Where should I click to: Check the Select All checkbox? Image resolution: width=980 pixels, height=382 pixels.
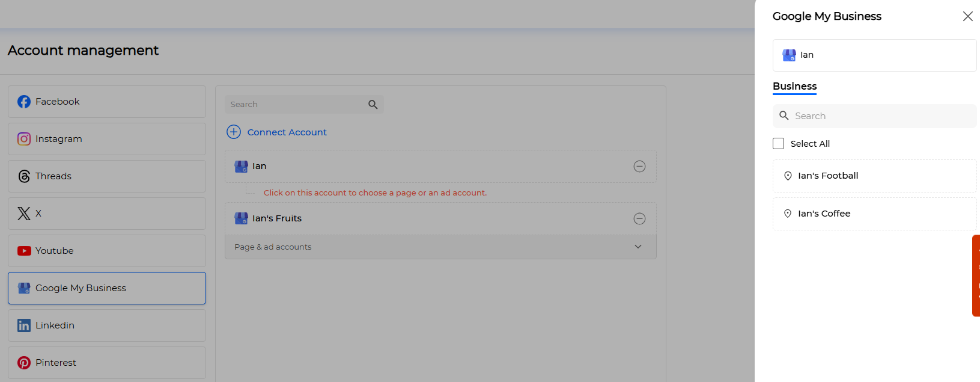[779, 144]
